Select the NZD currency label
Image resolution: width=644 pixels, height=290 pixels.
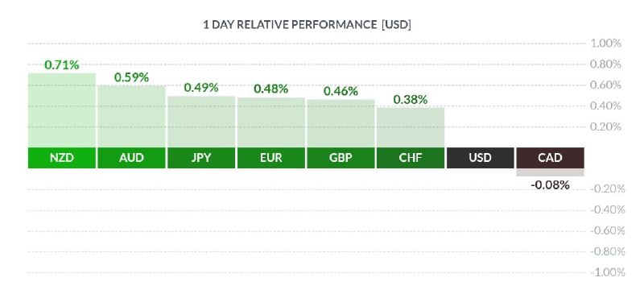coord(62,158)
